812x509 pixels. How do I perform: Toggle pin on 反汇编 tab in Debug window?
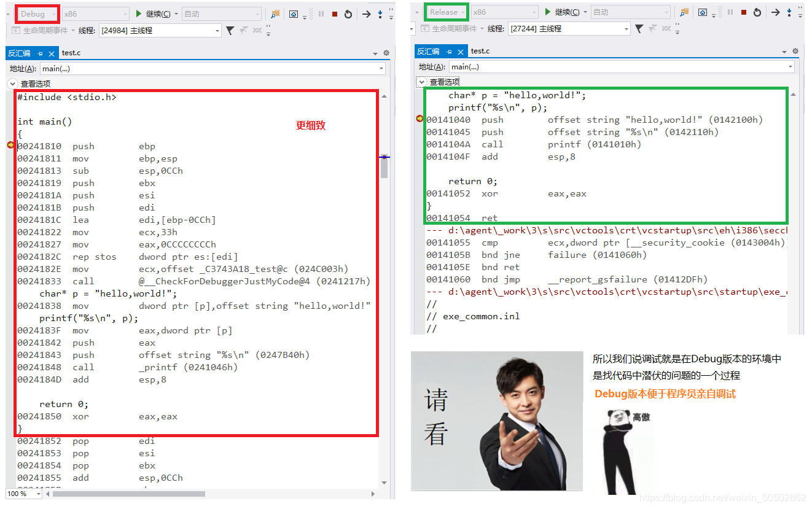pos(41,53)
